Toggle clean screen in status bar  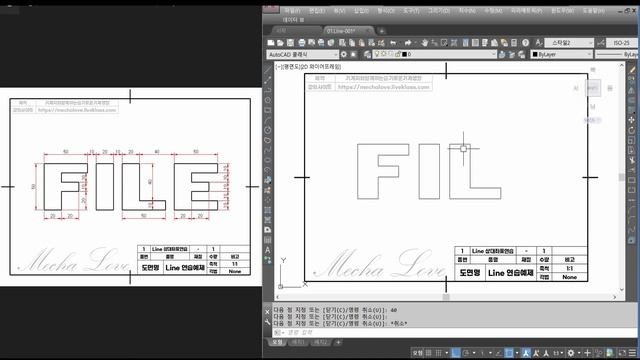pos(622,353)
